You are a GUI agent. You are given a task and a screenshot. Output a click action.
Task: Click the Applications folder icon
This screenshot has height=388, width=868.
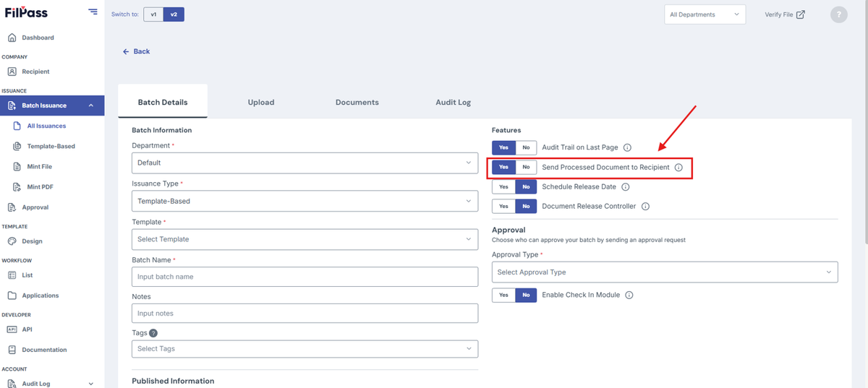[x=12, y=296]
